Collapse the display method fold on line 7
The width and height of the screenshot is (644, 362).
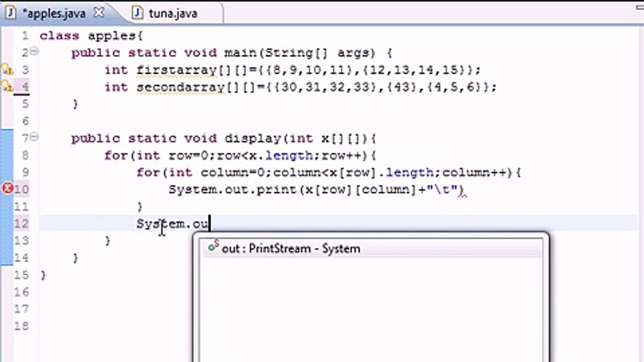tap(34, 137)
